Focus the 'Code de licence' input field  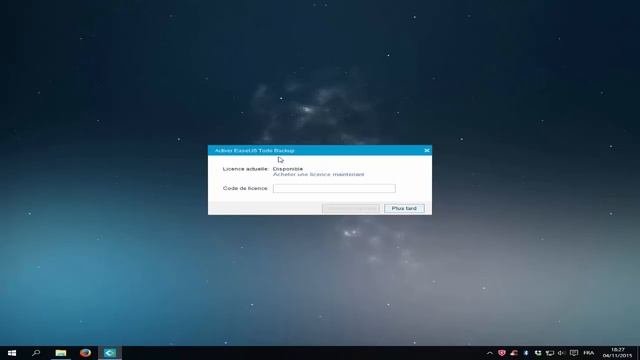coord(334,188)
